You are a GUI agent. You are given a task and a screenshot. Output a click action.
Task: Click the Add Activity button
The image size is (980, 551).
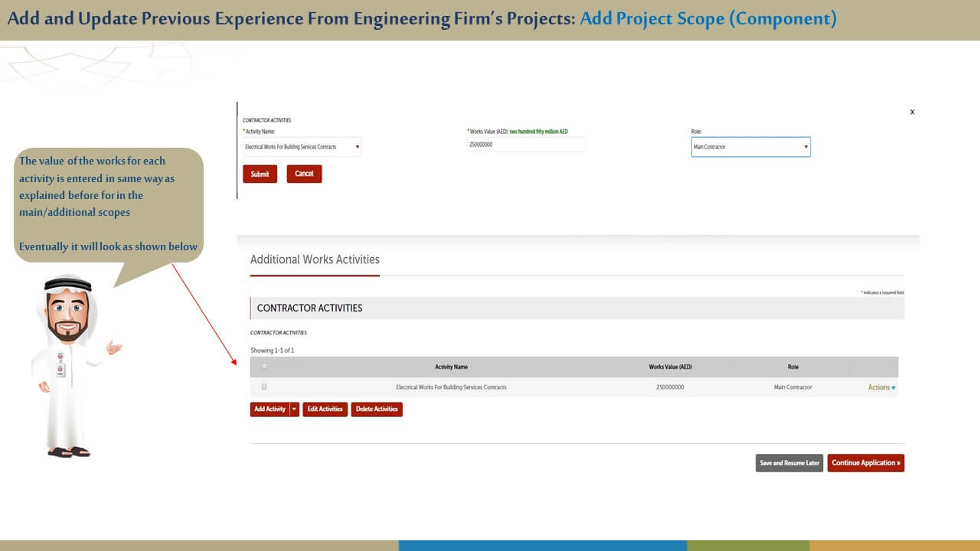[x=269, y=409]
